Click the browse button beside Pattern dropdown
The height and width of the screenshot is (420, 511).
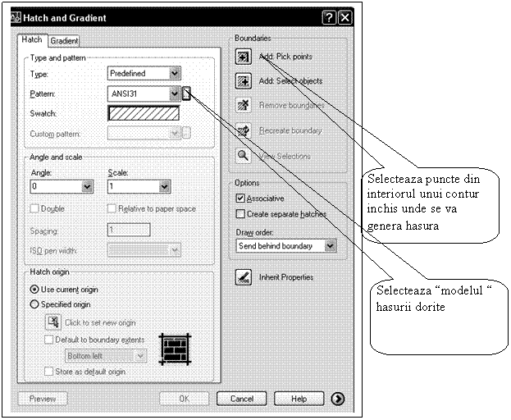tap(186, 94)
